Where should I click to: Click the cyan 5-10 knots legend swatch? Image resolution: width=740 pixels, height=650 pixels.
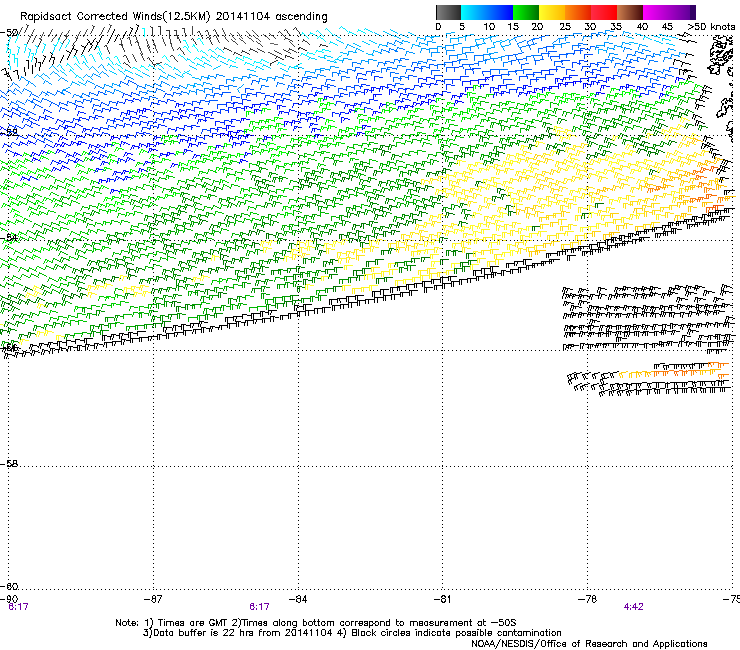(x=474, y=12)
